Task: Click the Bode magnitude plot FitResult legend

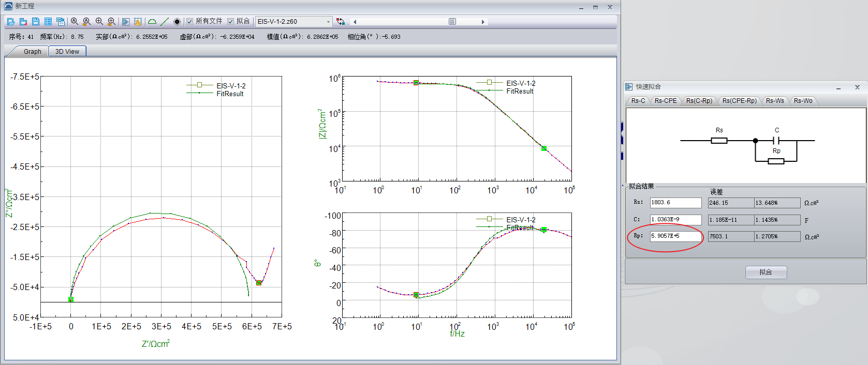Action: [505, 91]
